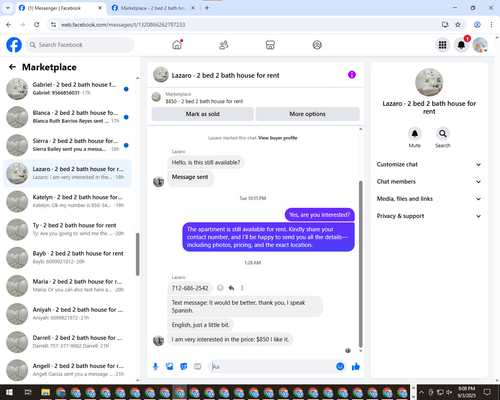The image size is (500, 400).
Task: Click the chat messages scrollbar
Action: (360, 264)
